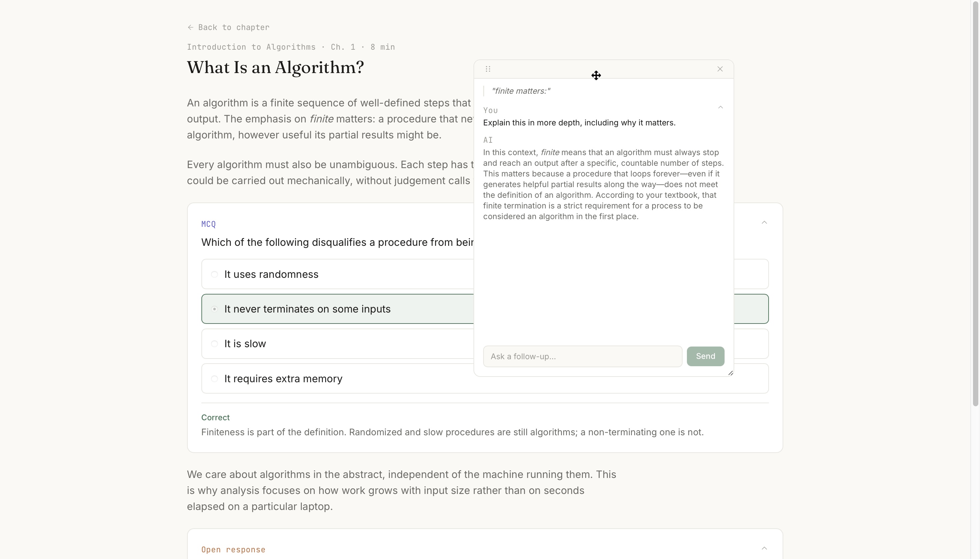The width and height of the screenshot is (980, 559).
Task: Click the AI panel header bar
Action: coord(604,69)
